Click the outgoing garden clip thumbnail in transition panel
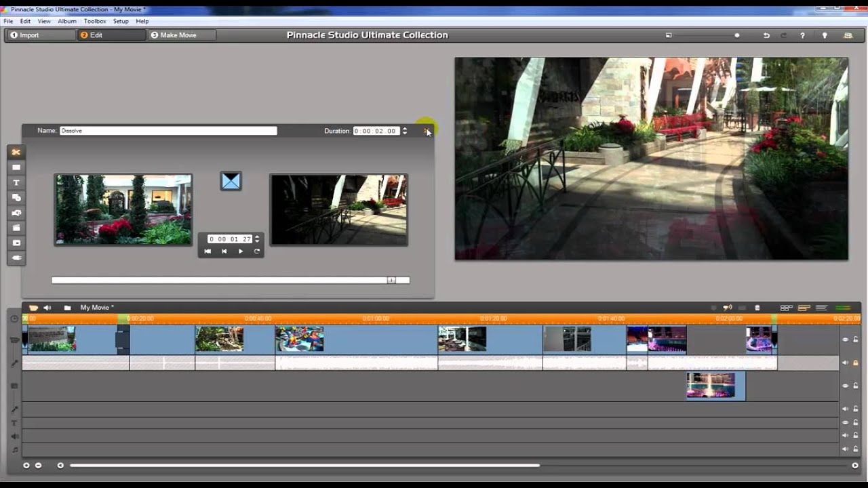The image size is (868, 488). point(123,209)
